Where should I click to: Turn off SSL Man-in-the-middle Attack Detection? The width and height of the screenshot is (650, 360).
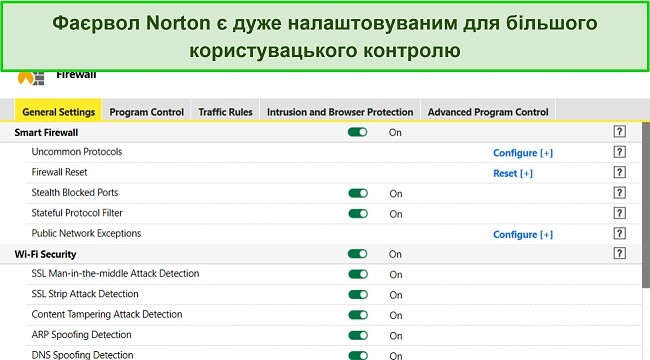point(358,274)
